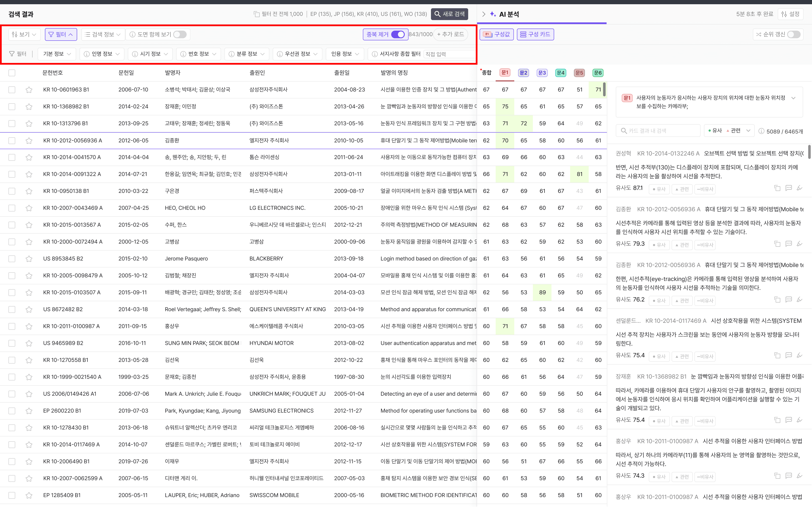This screenshot has width=812, height=507.
Task: Click highlighter icon on 유사도 76.2 card
Action: 800,299
